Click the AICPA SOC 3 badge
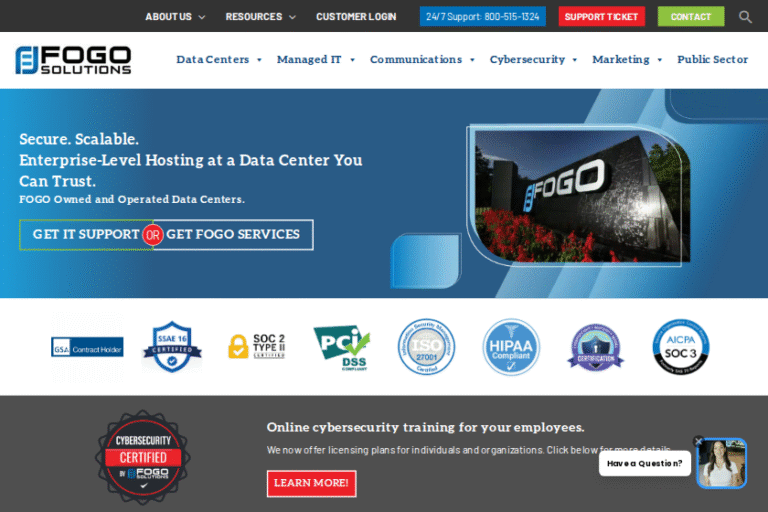 coord(681,347)
